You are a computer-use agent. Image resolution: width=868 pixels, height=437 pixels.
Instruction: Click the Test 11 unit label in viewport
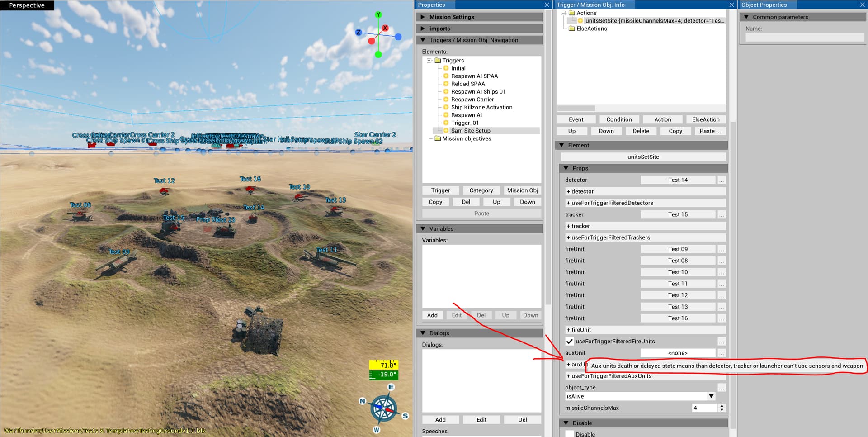[x=326, y=250]
